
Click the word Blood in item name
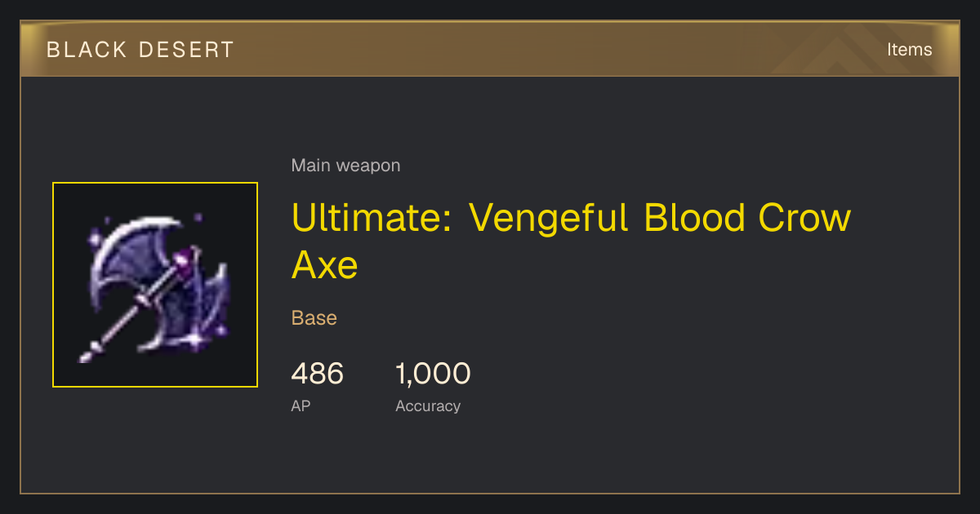pos(694,219)
